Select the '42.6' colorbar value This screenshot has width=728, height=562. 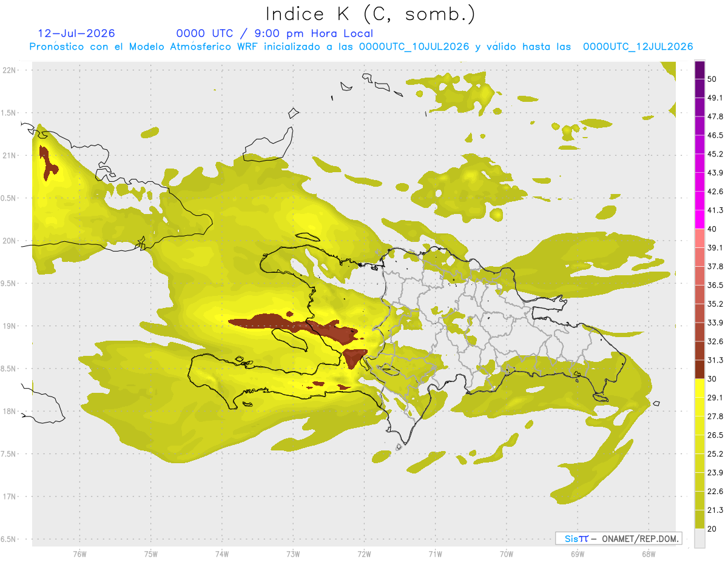coord(715,192)
